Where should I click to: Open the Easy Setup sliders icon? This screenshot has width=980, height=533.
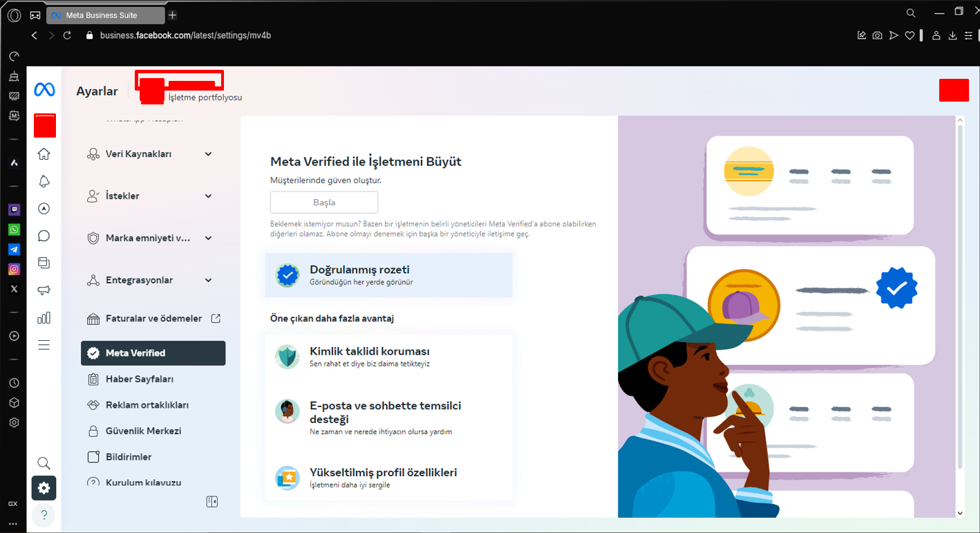pos(968,35)
